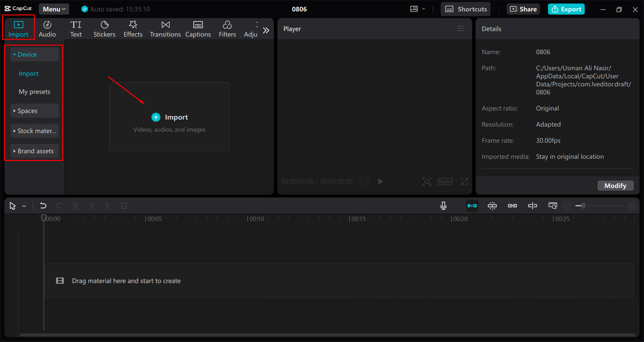Click the Delete left trim icon
Image resolution: width=644 pixels, height=342 pixels.
pos(92,206)
